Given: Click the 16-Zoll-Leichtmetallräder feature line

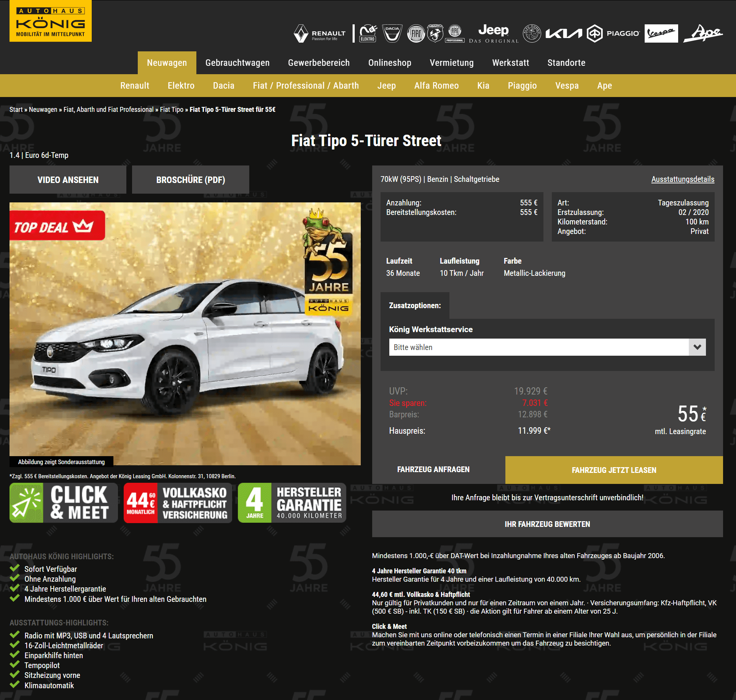Looking at the screenshot, I should (64, 646).
